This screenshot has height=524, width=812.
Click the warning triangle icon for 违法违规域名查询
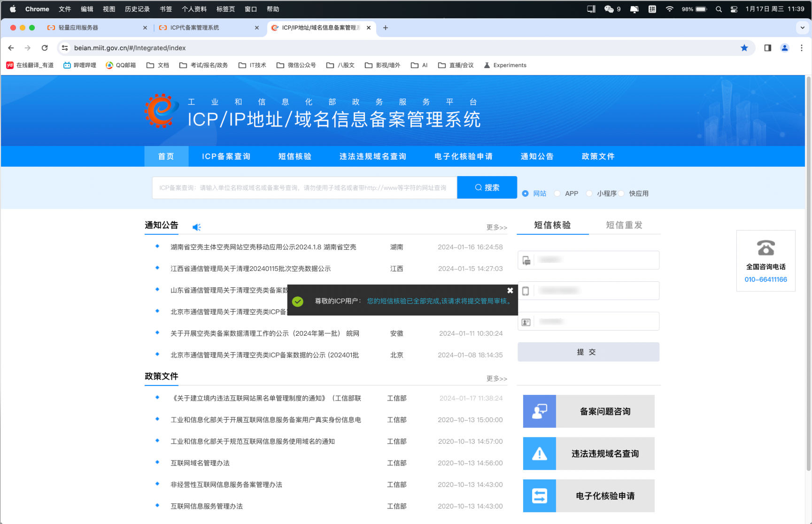pos(539,454)
